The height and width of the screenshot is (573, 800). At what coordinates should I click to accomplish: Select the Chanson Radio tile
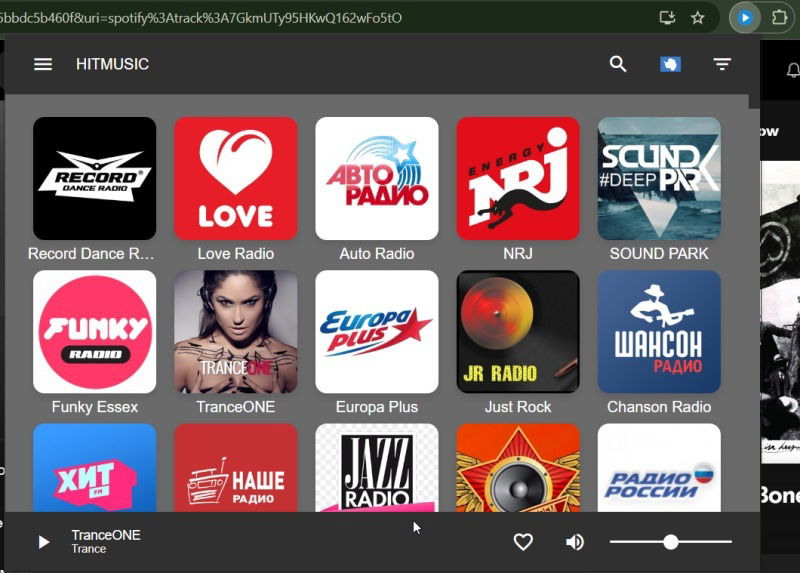tap(659, 332)
